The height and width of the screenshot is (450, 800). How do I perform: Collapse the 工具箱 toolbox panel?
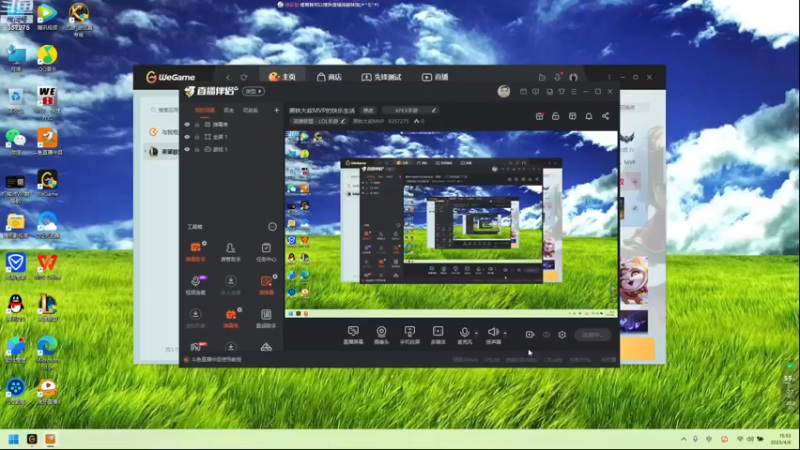click(272, 227)
